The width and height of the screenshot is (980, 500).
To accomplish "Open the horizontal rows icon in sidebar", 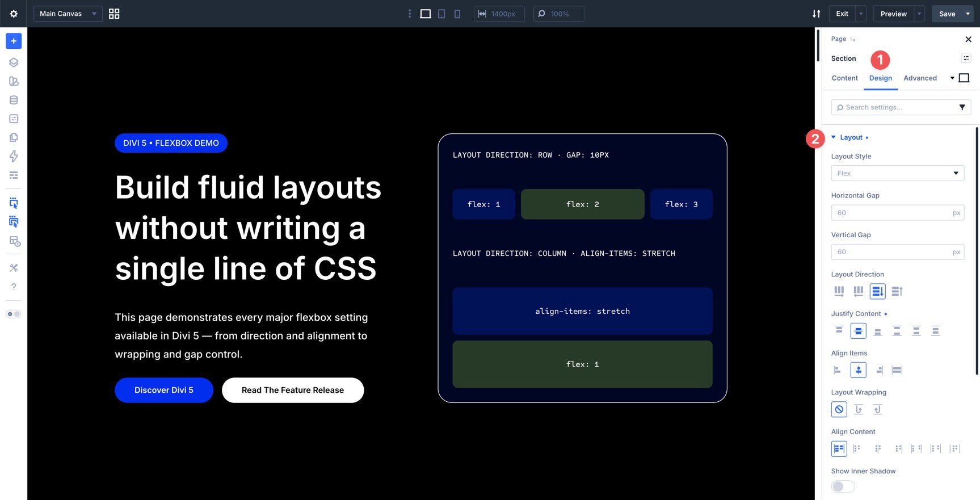I will pyautogui.click(x=14, y=175).
